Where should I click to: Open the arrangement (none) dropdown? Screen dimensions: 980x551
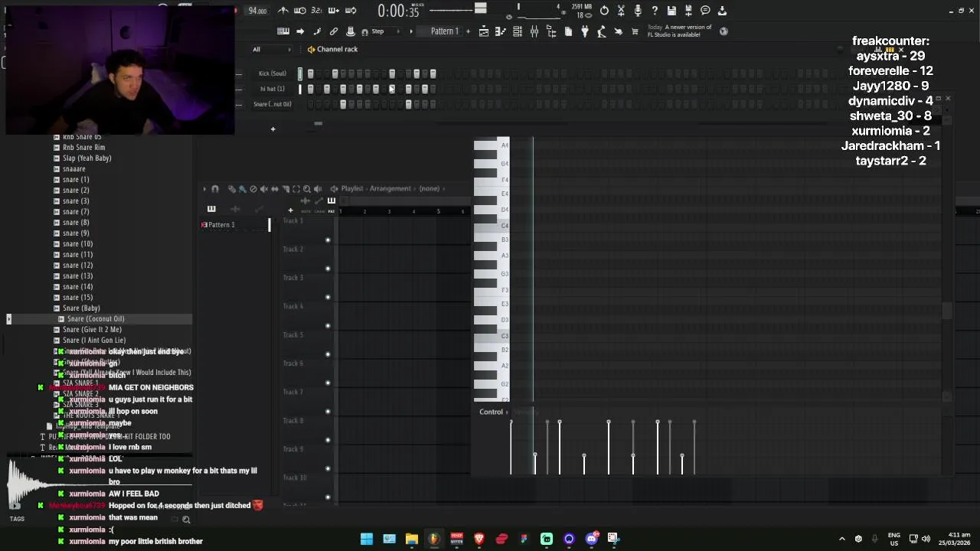click(430, 188)
